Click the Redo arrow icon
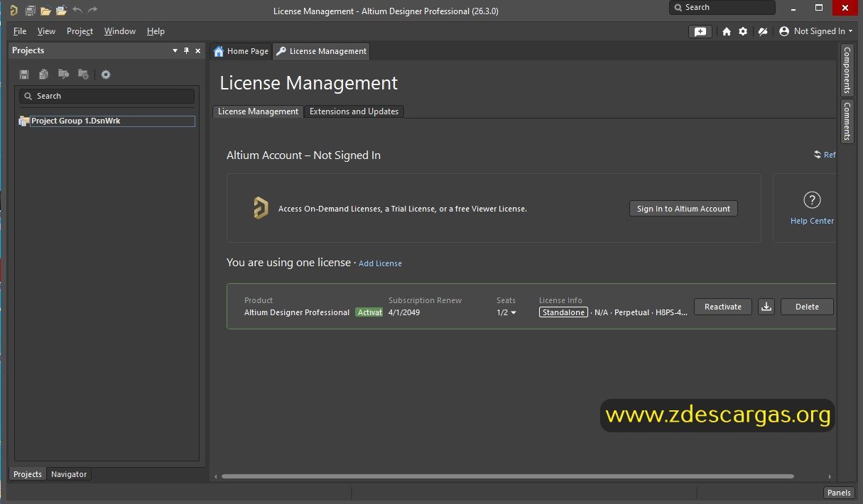Screen dimensions: 863x504 (x=92, y=10)
